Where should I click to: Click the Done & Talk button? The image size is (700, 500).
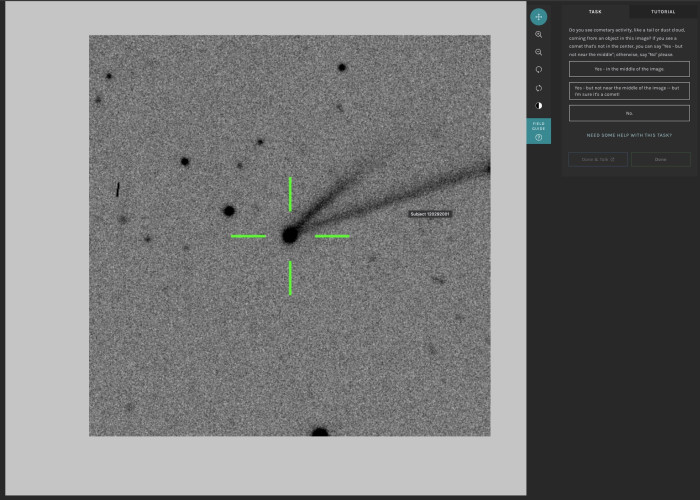[x=598, y=159]
